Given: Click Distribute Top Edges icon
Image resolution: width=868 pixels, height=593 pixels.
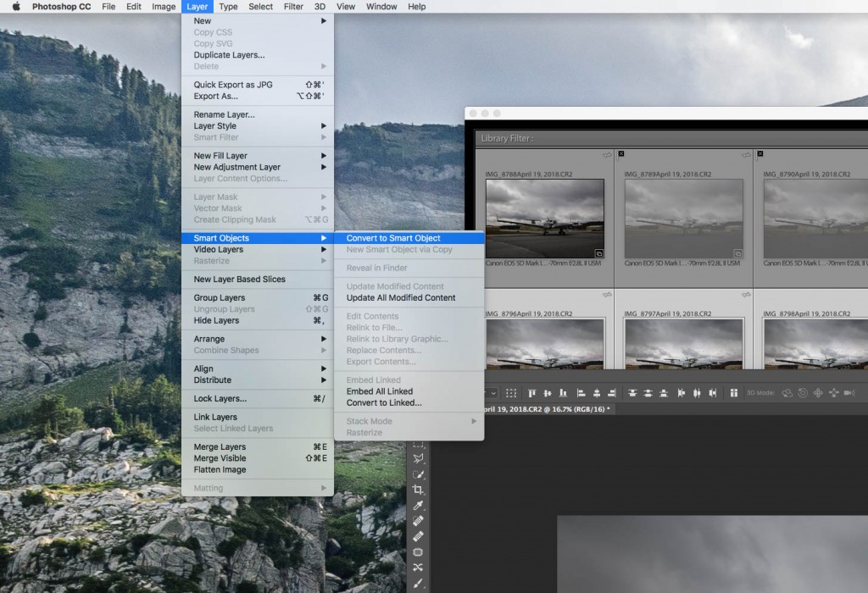Looking at the screenshot, I should (x=632, y=393).
